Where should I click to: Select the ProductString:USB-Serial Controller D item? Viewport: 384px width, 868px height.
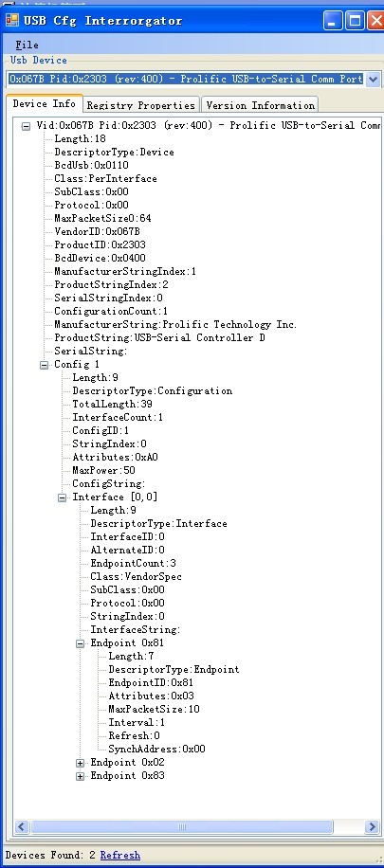(x=159, y=338)
